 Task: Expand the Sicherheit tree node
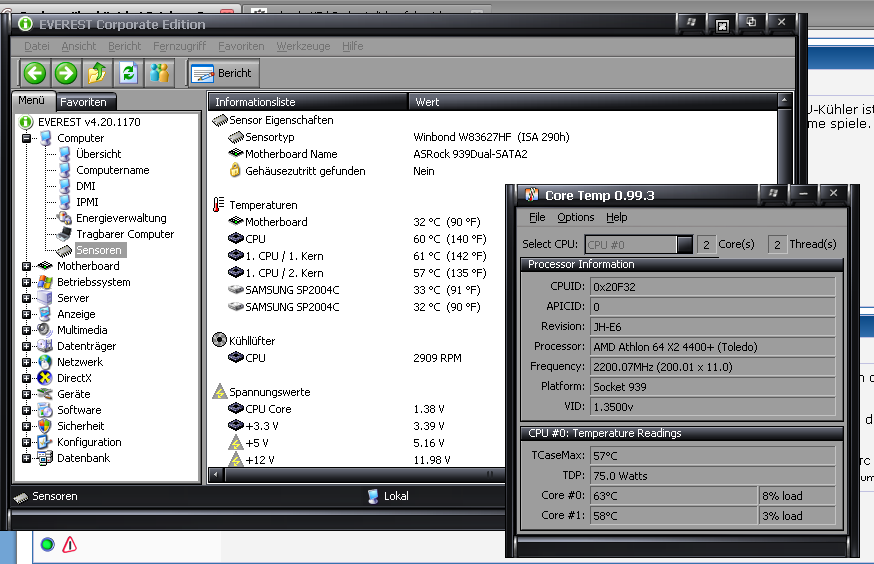(x=26, y=426)
